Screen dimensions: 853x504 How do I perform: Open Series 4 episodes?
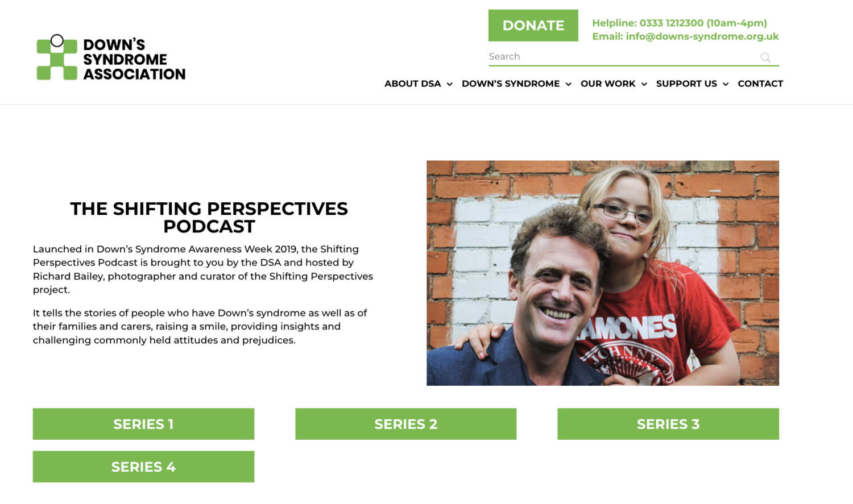(143, 467)
